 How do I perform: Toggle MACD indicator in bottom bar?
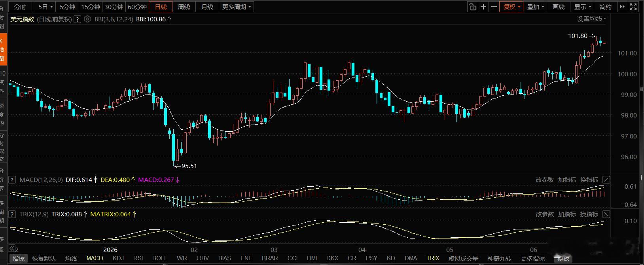(95, 258)
